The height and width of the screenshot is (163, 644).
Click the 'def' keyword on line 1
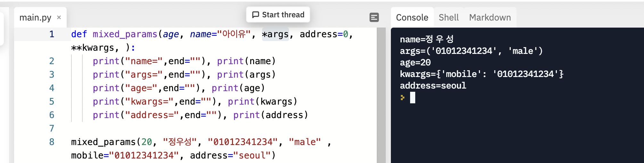[x=79, y=34]
